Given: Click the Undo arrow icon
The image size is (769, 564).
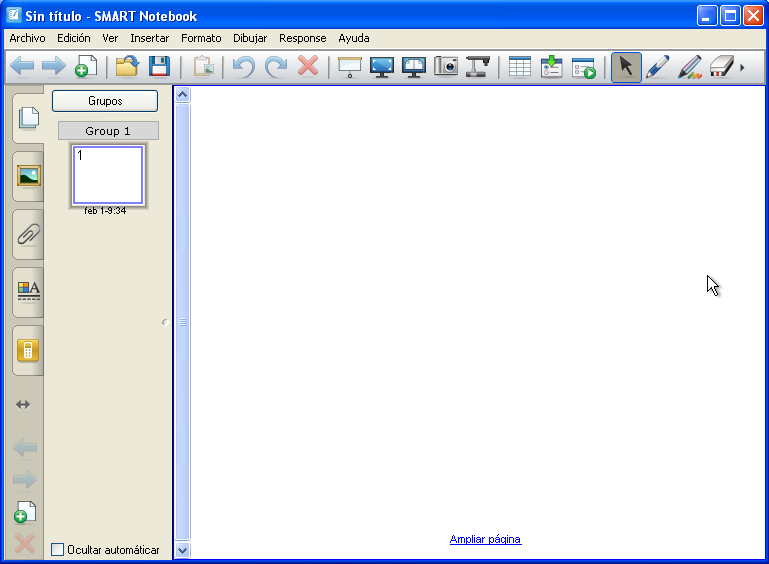Looking at the screenshot, I should click(x=243, y=67).
